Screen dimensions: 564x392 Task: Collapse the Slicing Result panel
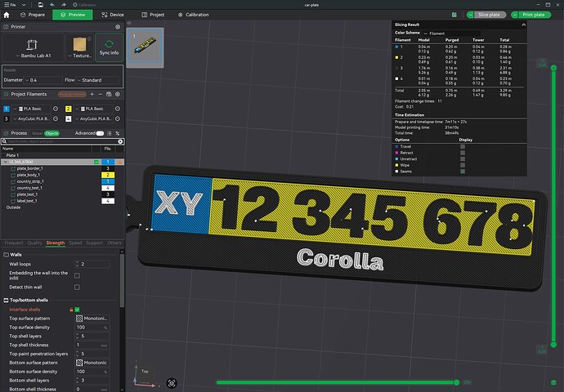click(x=523, y=24)
